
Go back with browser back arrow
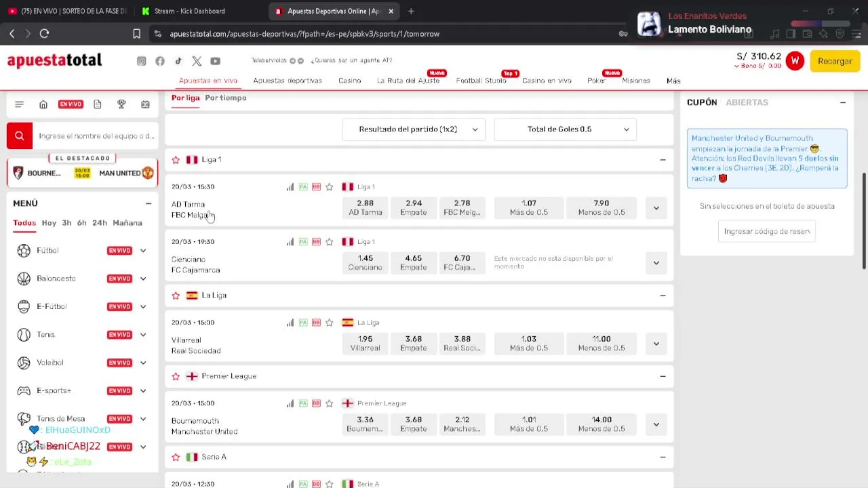pyautogui.click(x=12, y=33)
